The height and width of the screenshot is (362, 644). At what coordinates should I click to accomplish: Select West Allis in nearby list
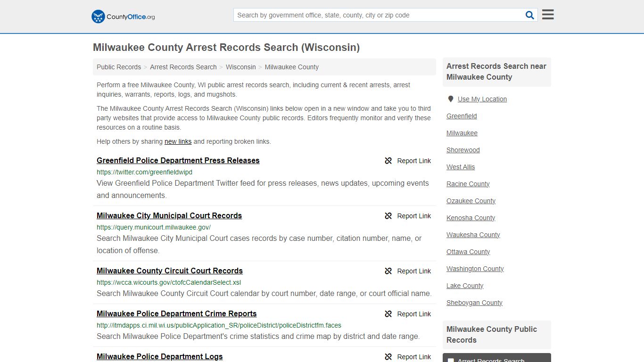point(461,167)
